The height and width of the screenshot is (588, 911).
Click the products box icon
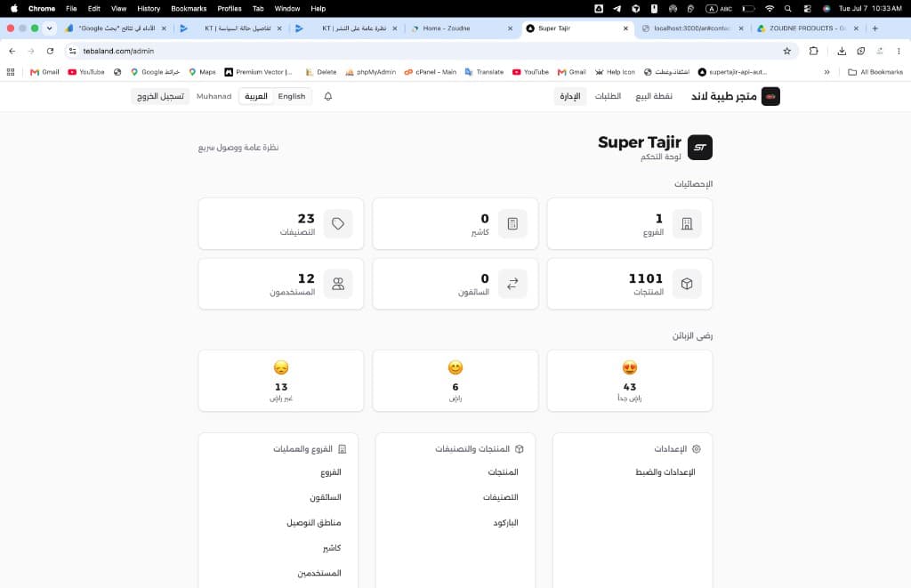(687, 284)
